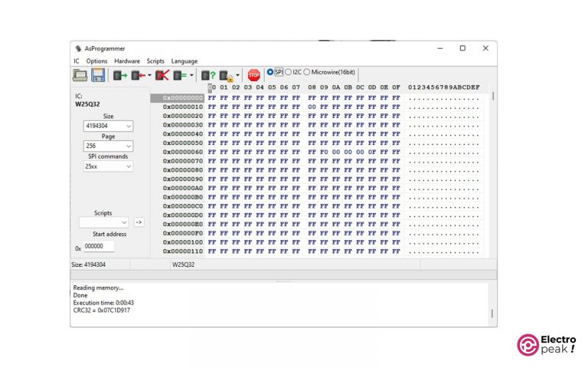Click the progress bar below status line

(283, 275)
